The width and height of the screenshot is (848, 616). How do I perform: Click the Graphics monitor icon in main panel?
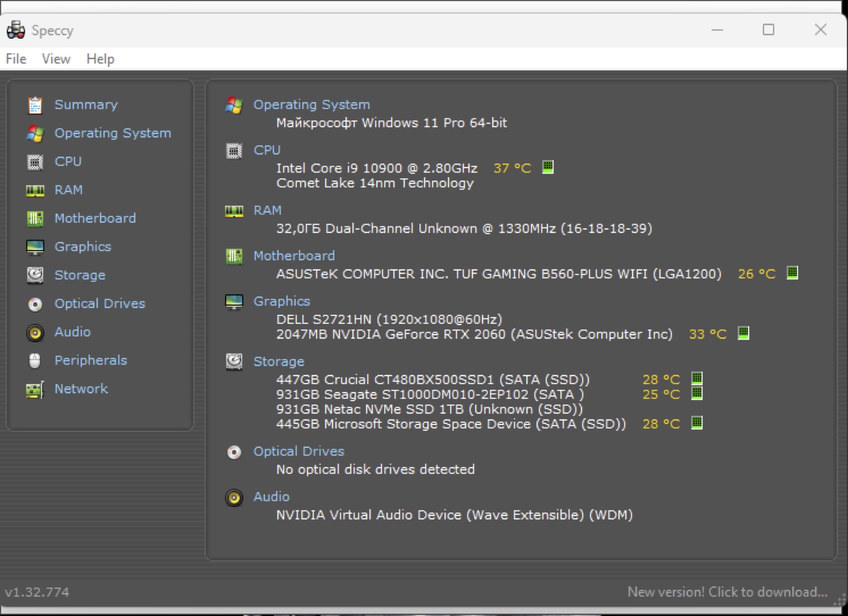tap(234, 302)
